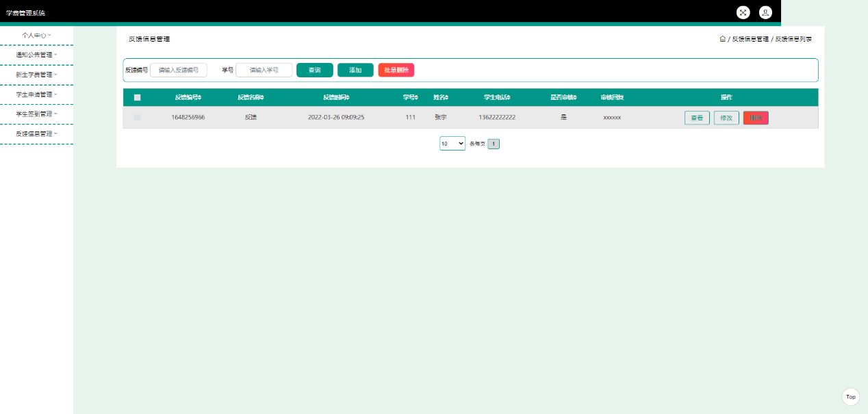868x414 pixels.
Task: Focus the 反馈编号 input field
Action: click(x=179, y=70)
